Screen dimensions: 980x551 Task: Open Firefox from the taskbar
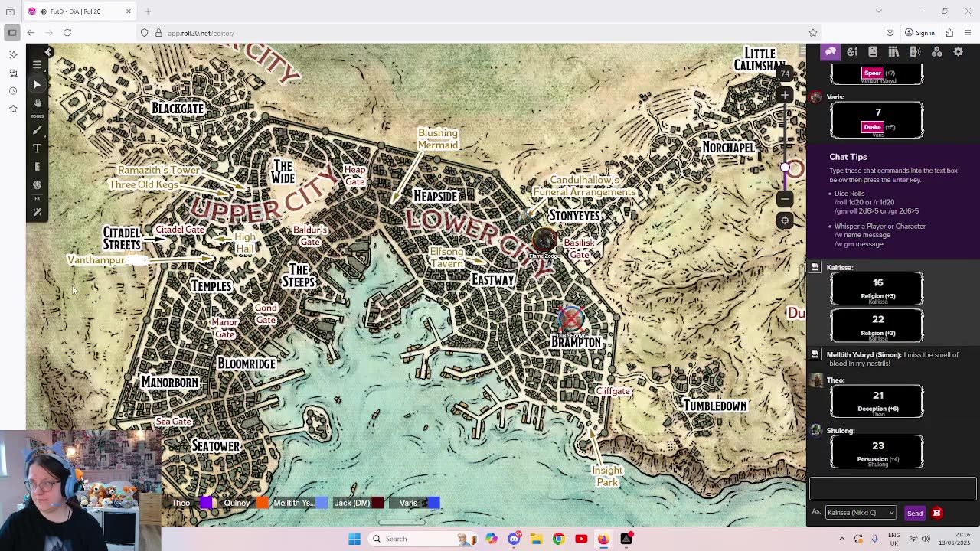pos(603,539)
